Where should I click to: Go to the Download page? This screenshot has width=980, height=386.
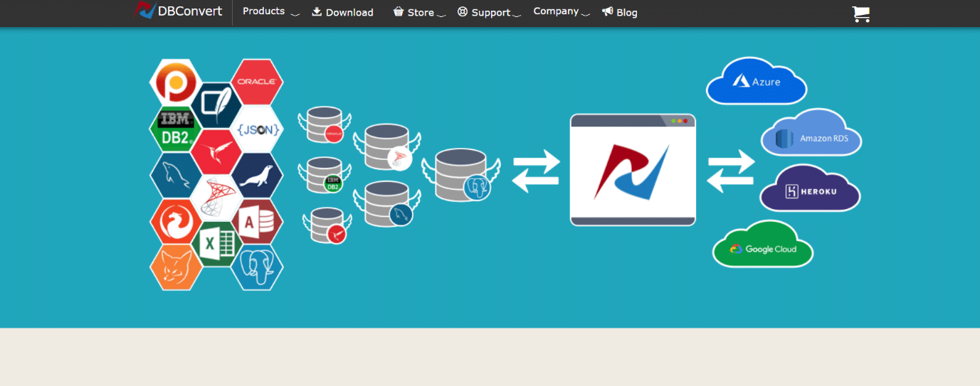(x=342, y=12)
